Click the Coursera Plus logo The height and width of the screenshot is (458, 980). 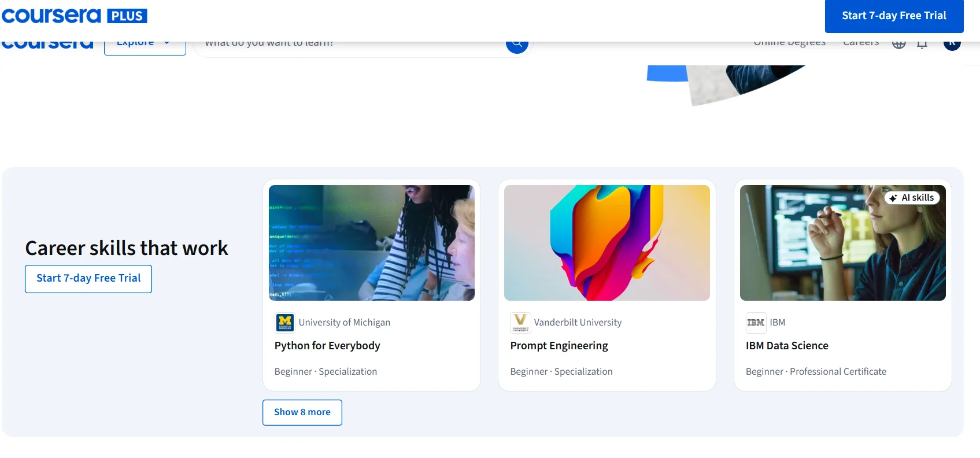[x=74, y=16]
